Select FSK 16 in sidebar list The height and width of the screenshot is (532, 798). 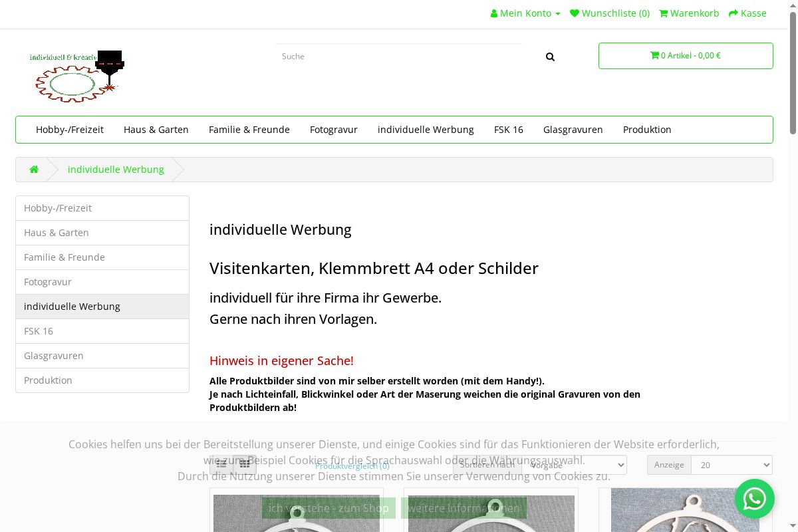click(x=102, y=331)
